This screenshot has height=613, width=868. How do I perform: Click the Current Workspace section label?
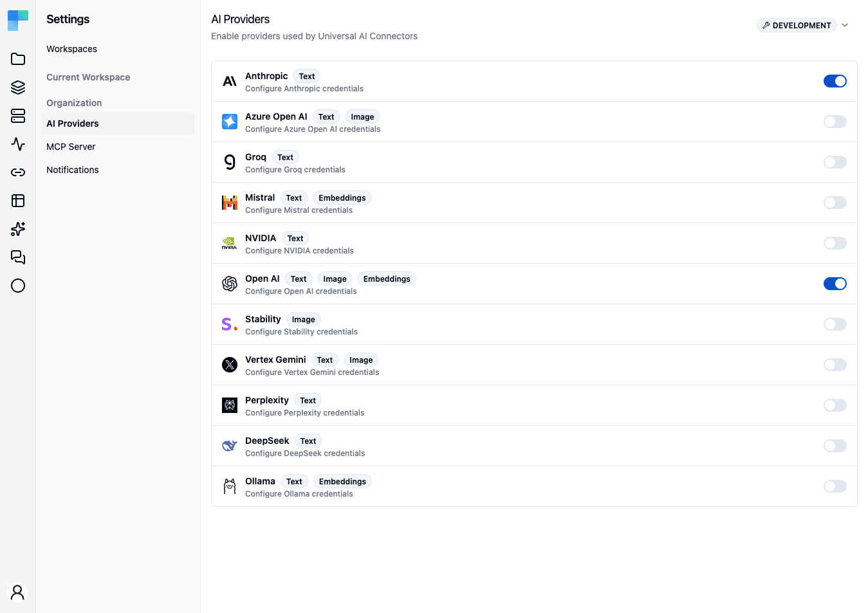(88, 77)
